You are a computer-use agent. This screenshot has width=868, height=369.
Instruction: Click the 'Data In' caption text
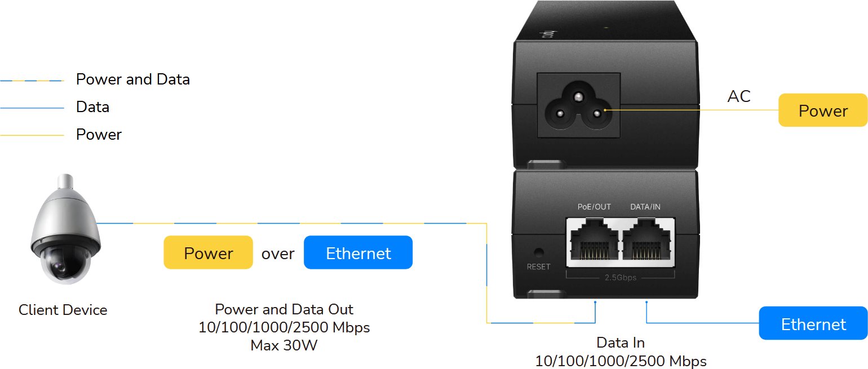coord(621,343)
